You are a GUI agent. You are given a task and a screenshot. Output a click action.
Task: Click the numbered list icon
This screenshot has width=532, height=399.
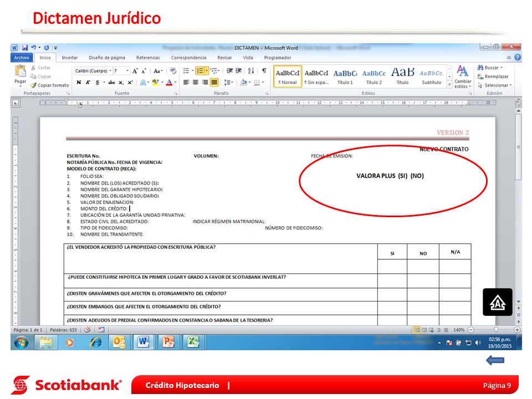click(200, 70)
